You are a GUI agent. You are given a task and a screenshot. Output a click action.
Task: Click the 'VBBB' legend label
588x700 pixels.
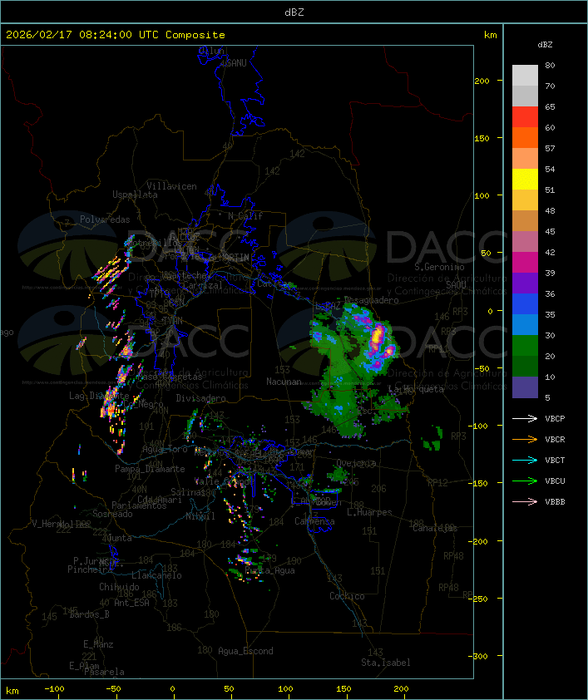coord(555,502)
